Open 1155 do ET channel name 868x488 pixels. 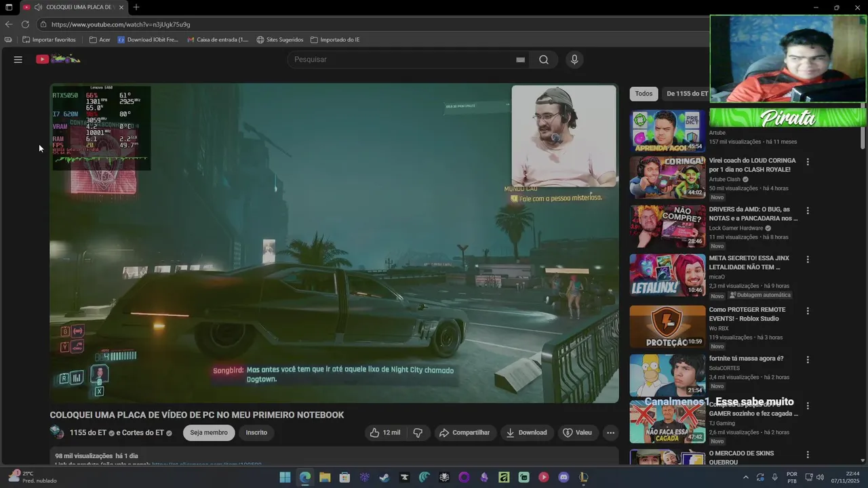(88, 432)
